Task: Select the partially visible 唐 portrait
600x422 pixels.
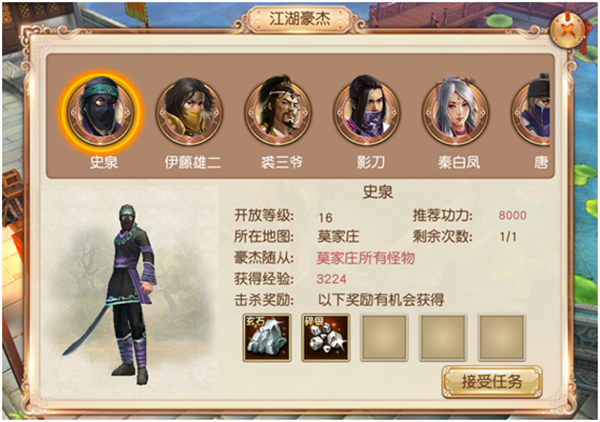Action: [x=531, y=112]
